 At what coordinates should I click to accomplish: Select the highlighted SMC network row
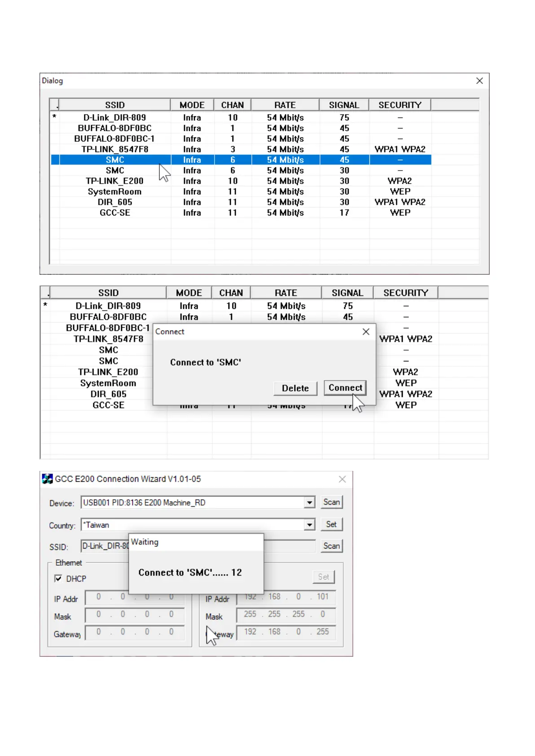(115, 160)
